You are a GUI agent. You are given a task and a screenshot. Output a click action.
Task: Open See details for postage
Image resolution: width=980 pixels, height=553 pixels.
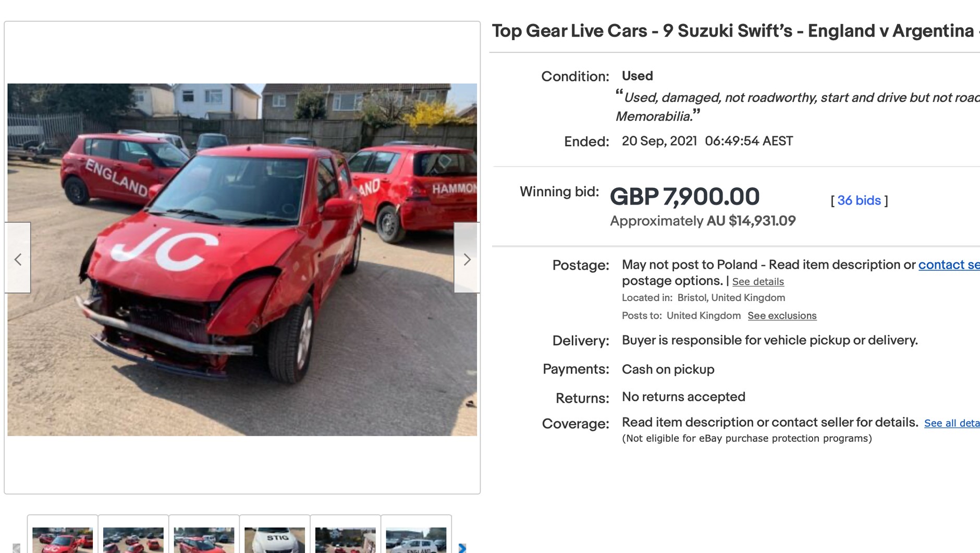(x=758, y=282)
